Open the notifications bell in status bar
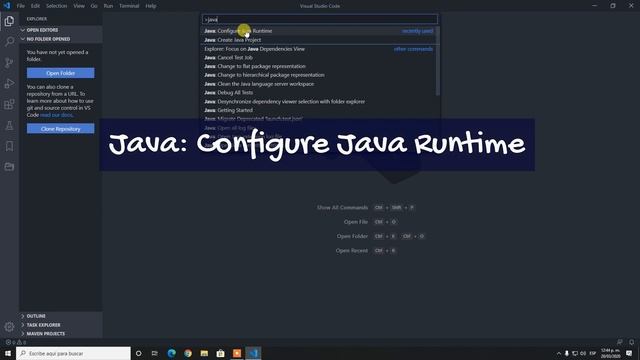Screen dimensions: 640x360 tap(631, 342)
